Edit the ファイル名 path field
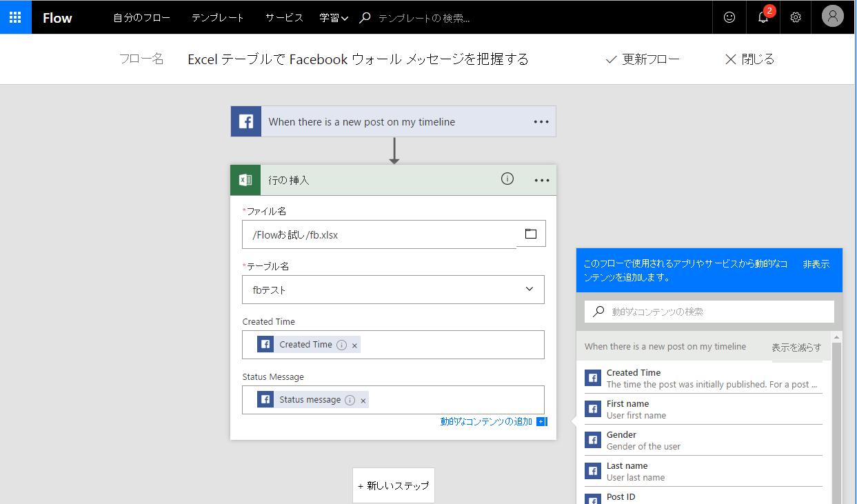Viewport: 857px width, 504px height. tap(379, 234)
